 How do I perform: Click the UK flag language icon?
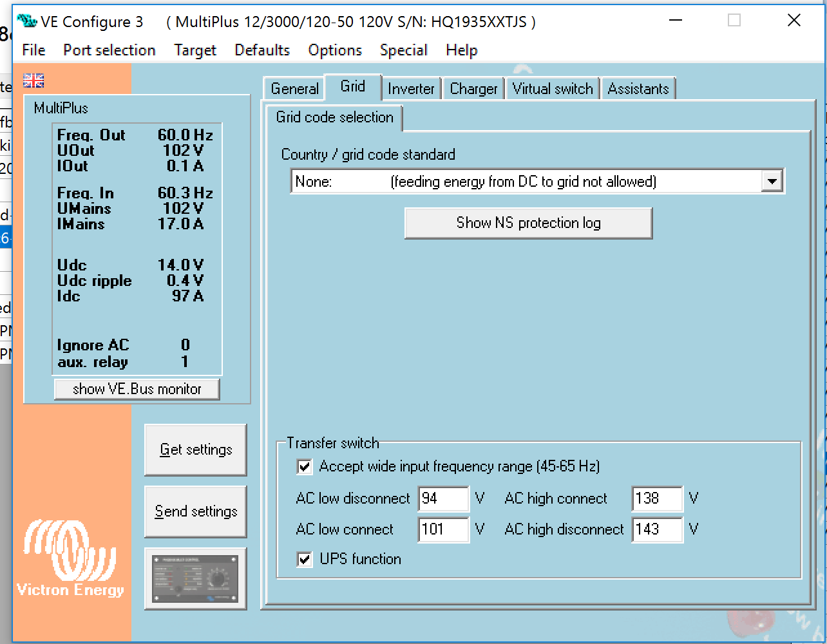pos(33,80)
